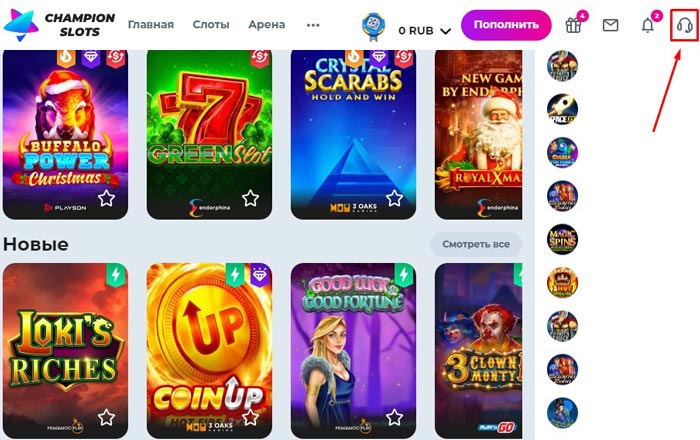
Task: Open the gift box bonuses icon
Action: click(573, 25)
